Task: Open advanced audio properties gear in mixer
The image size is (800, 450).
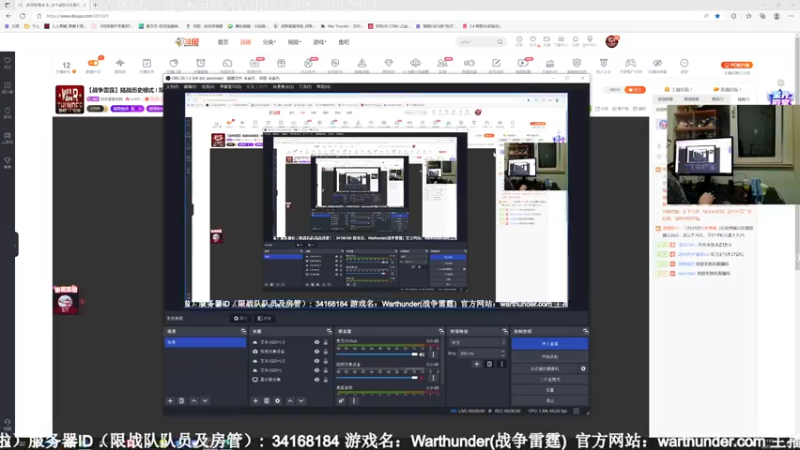Action: coord(341,401)
